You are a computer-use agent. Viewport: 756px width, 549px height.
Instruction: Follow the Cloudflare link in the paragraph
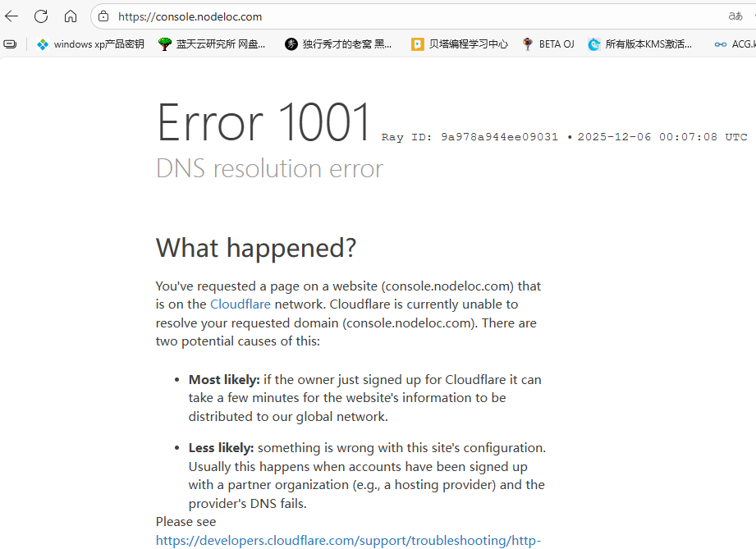point(241,304)
